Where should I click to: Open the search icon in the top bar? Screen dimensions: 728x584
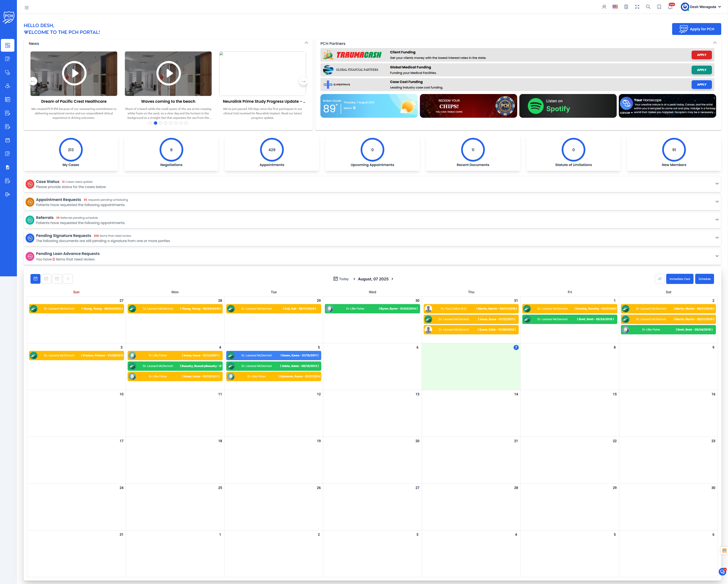(x=648, y=7)
